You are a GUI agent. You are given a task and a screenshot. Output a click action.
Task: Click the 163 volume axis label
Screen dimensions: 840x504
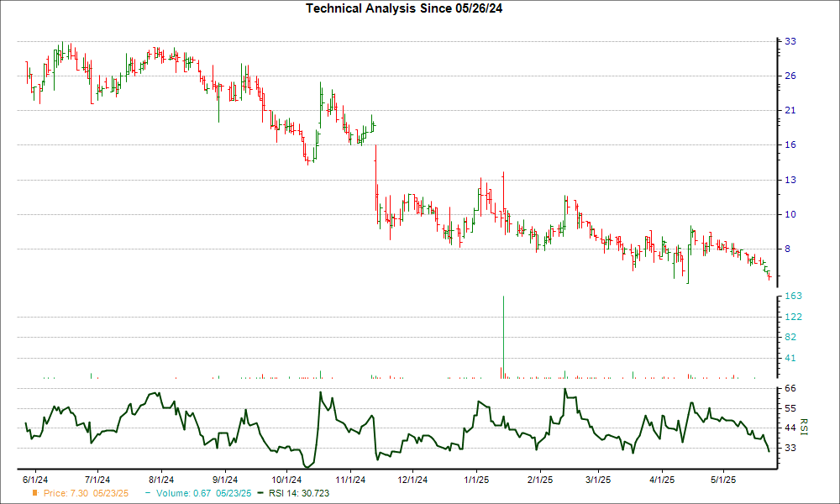point(794,297)
